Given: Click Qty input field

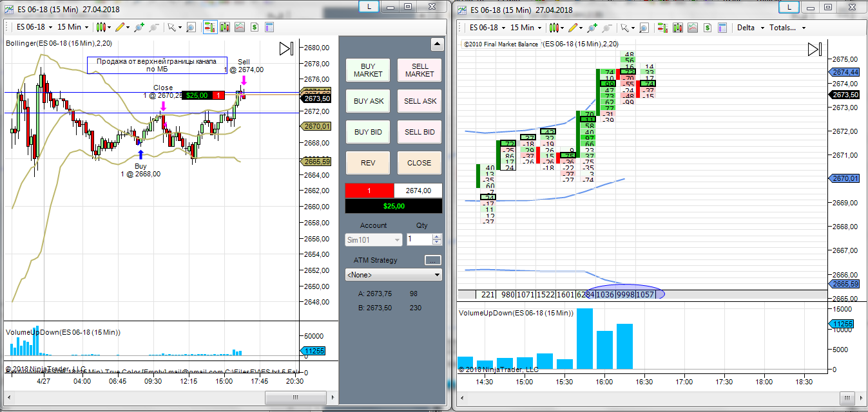Looking at the screenshot, I should (420, 239).
